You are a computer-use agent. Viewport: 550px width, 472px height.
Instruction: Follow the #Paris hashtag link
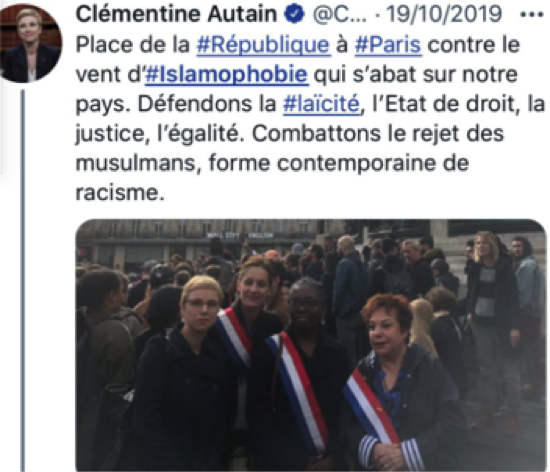(x=388, y=45)
